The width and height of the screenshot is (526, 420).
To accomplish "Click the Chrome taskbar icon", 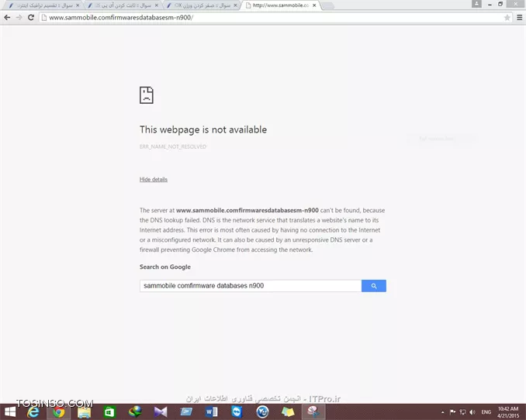I will click(58, 411).
